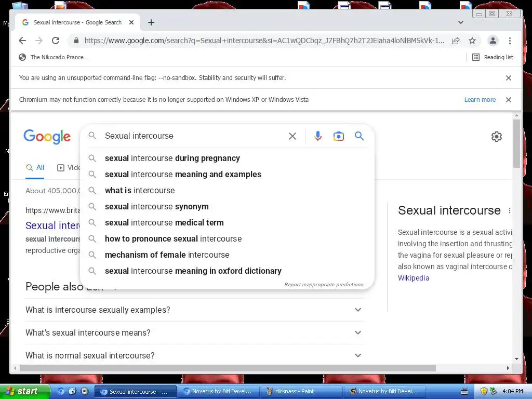Expand 'What is intercourse sexually examples?'
This screenshot has height=399, width=532.
point(194,310)
